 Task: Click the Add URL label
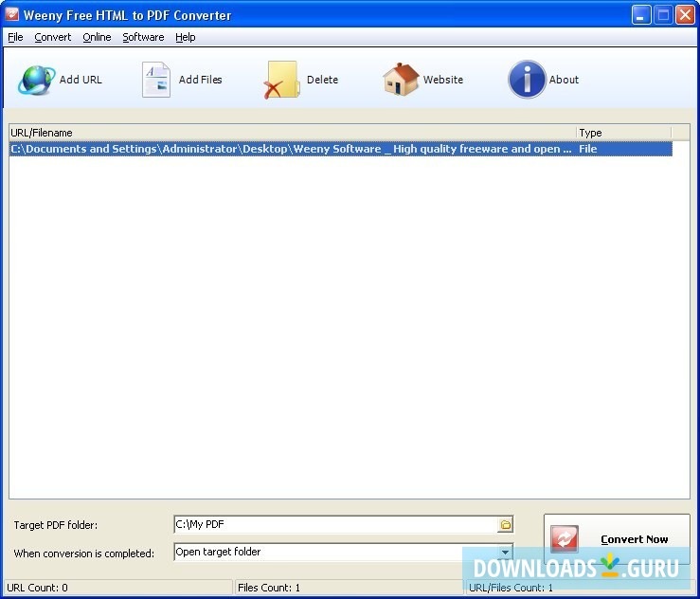[x=81, y=80]
